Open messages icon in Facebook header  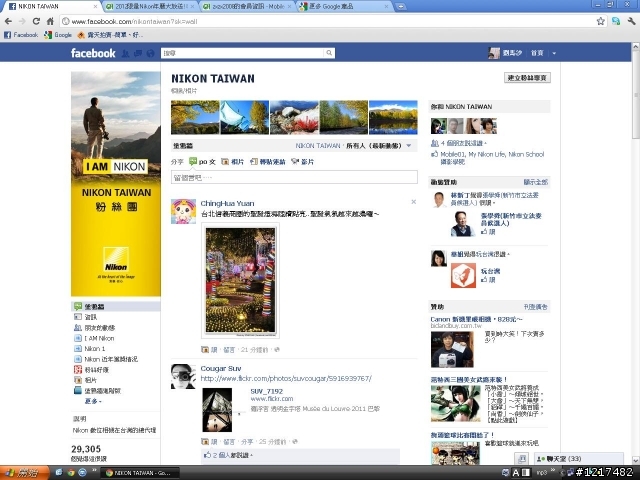tap(138, 53)
